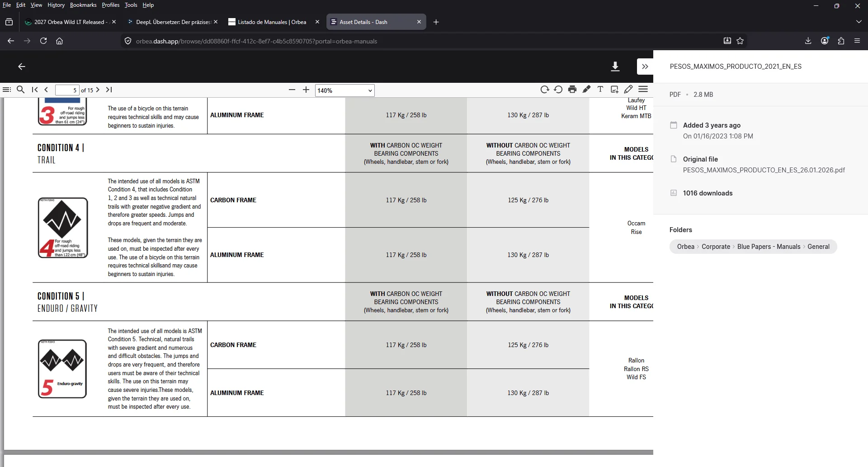868x467 pixels.
Task: Open PDF viewer tools menu
Action: [x=643, y=89]
